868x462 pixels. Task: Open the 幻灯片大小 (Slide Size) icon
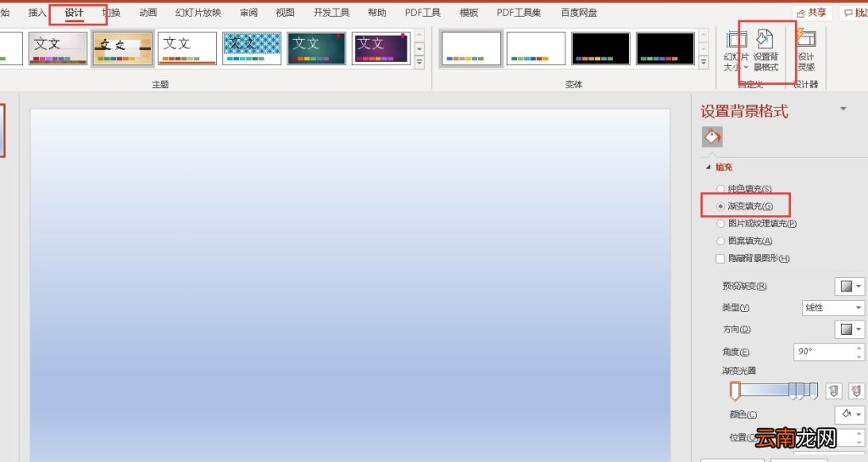(736, 49)
